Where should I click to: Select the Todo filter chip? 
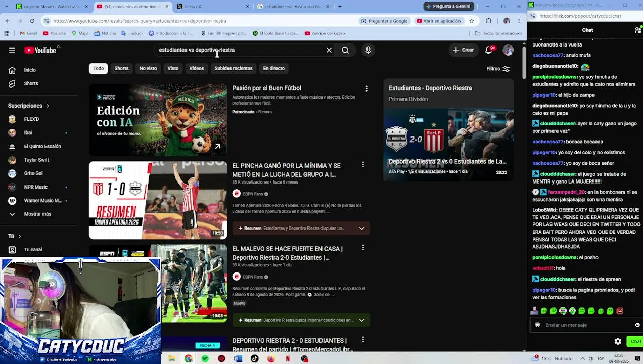[x=99, y=68]
